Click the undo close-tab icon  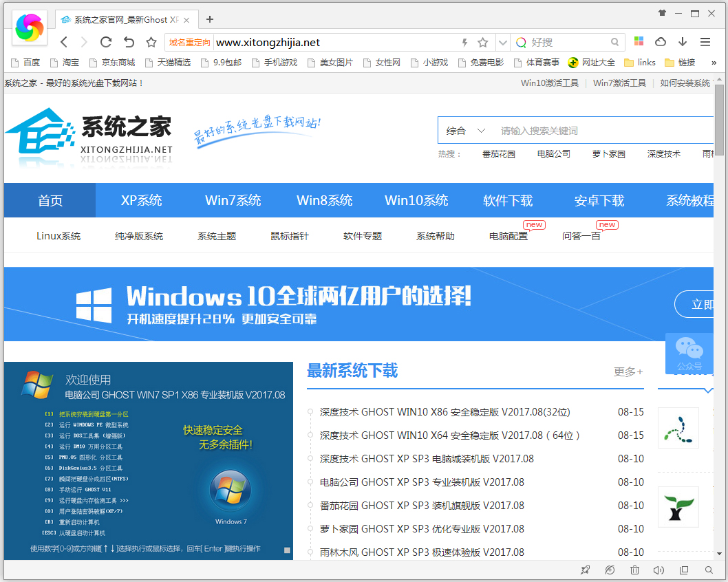click(129, 42)
